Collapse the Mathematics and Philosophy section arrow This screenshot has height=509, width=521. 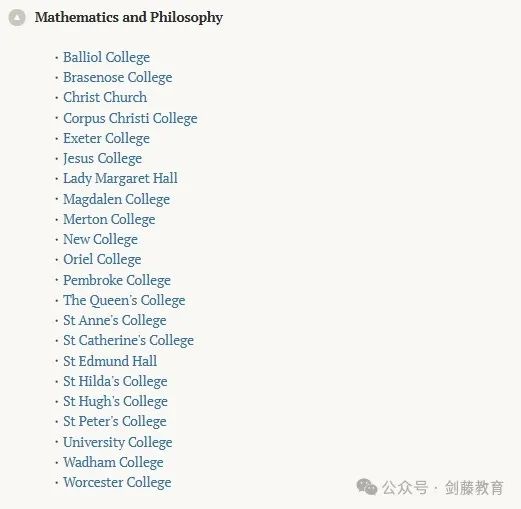17,18
